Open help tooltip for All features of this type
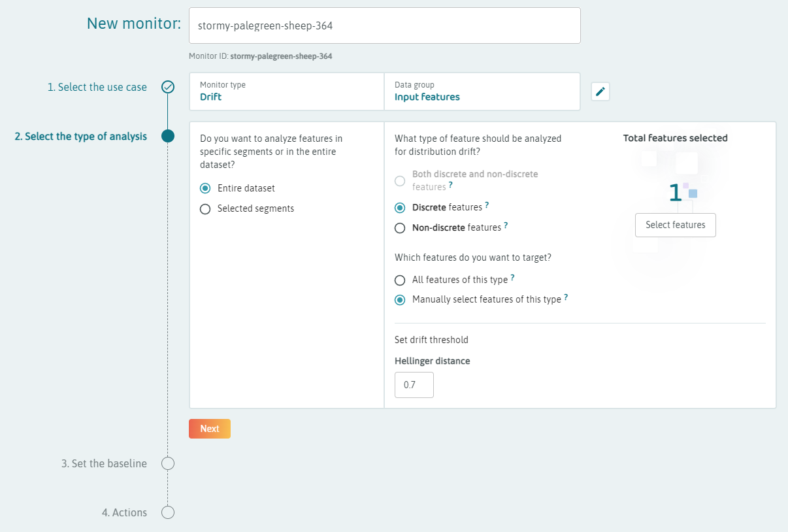 512,278
